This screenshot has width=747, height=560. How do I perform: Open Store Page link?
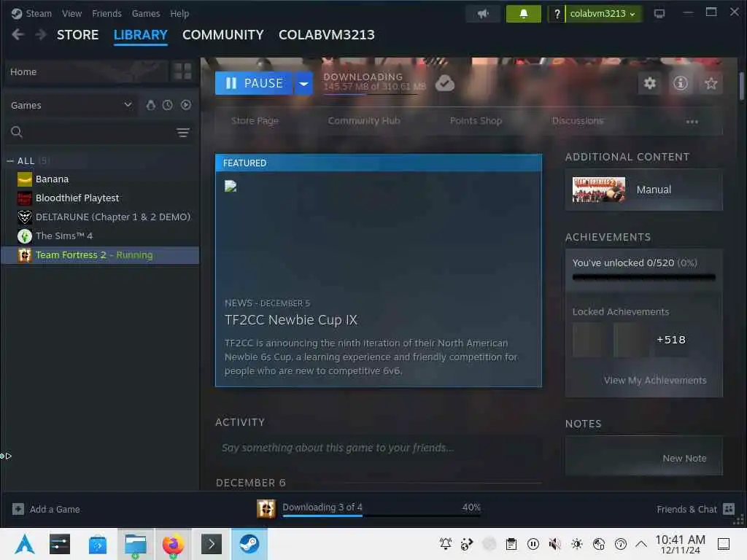[255, 121]
